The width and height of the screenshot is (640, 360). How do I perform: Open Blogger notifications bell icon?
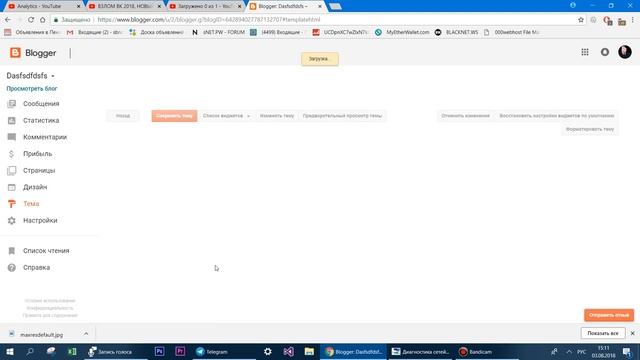[605, 52]
